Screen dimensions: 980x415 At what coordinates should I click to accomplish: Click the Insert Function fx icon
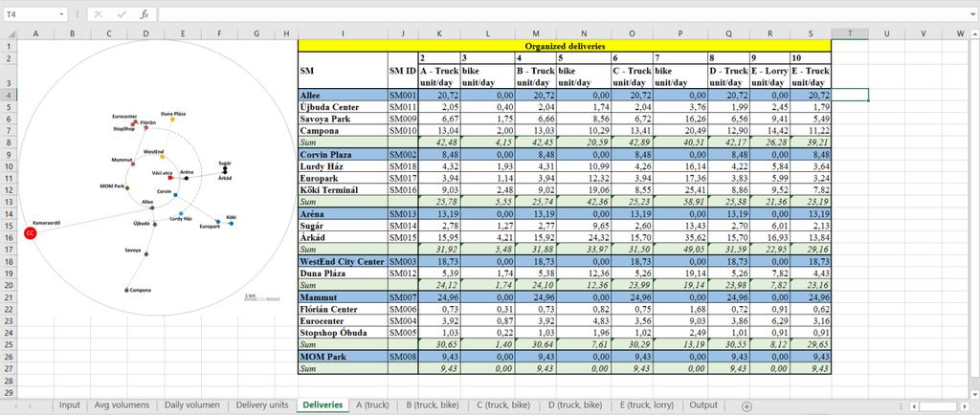[x=145, y=13]
